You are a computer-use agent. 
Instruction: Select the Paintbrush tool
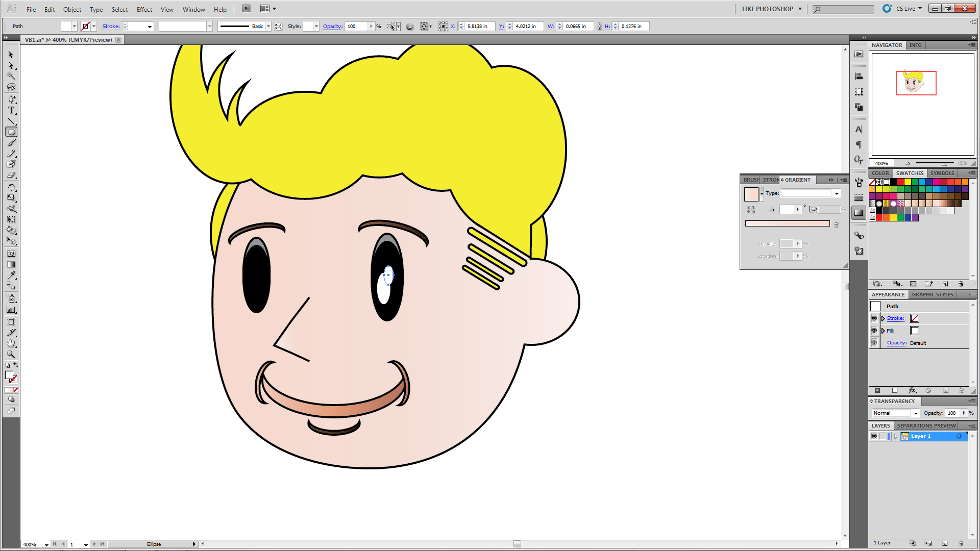coord(11,143)
